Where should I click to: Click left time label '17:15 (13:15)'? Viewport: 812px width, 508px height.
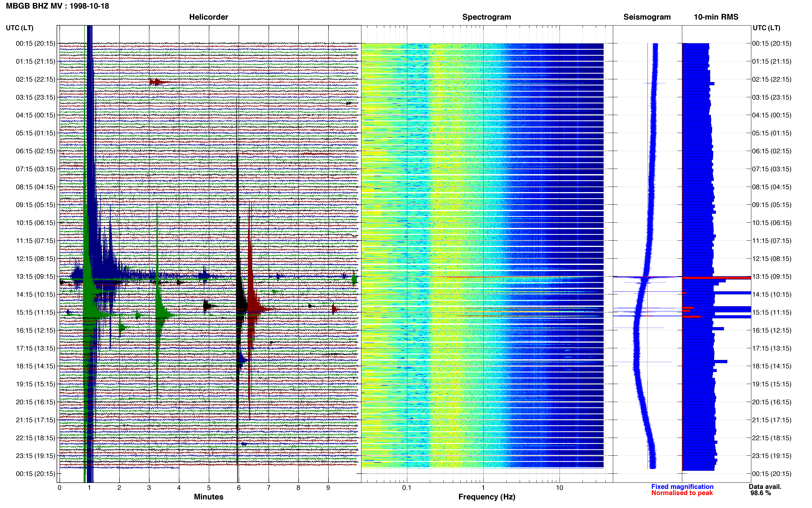pyautogui.click(x=36, y=348)
